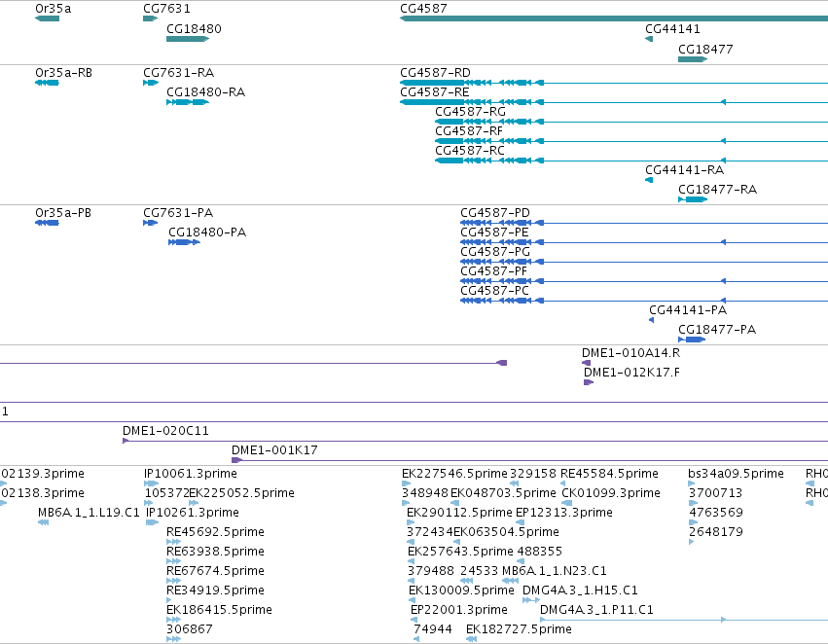The height and width of the screenshot is (644, 828).
Task: Click the 3700713 EST label
Action: tap(715, 493)
